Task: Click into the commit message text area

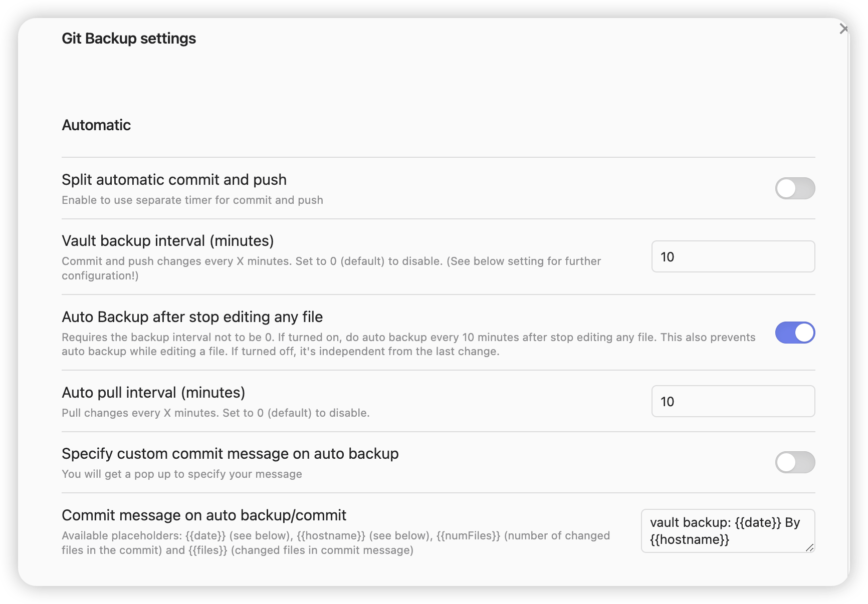Action: [x=728, y=531]
